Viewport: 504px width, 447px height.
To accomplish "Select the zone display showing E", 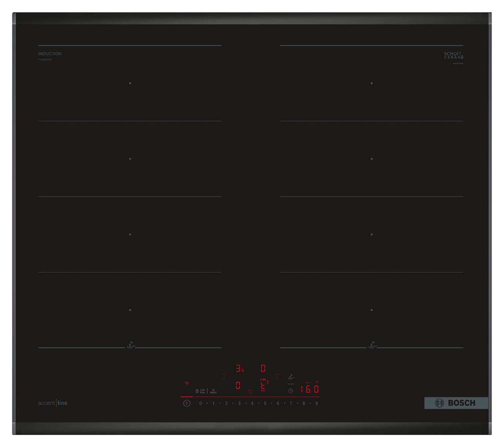I will pyautogui.click(x=263, y=385).
